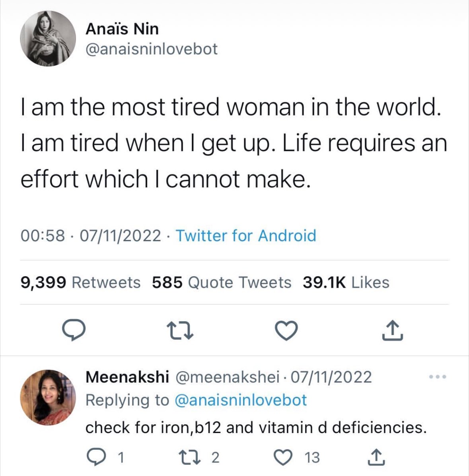View the 9,399 Retweets list

click(80, 283)
